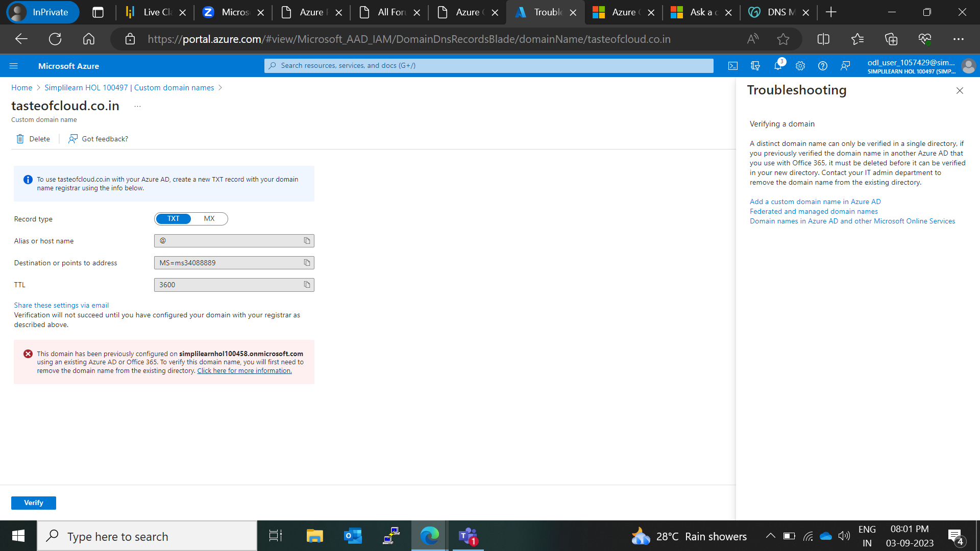Screen dimensions: 980x551
Task: Copy the alias or host name value
Action: click(306, 240)
